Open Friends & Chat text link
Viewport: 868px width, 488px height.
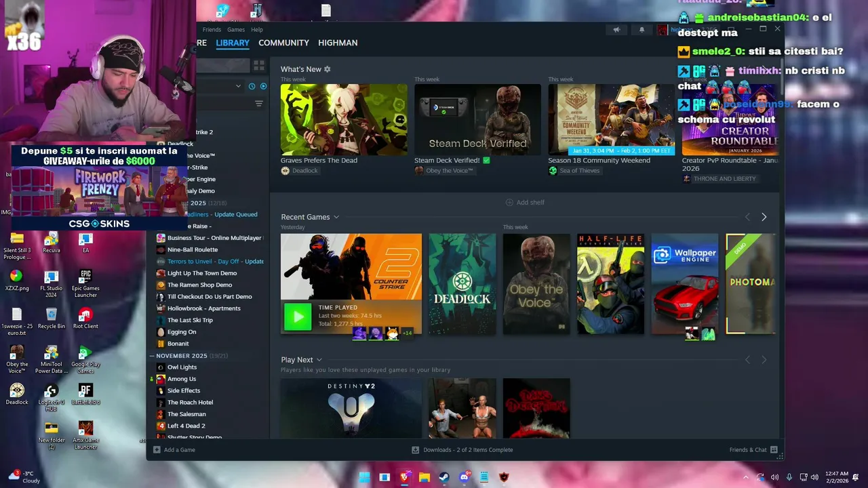(x=748, y=449)
